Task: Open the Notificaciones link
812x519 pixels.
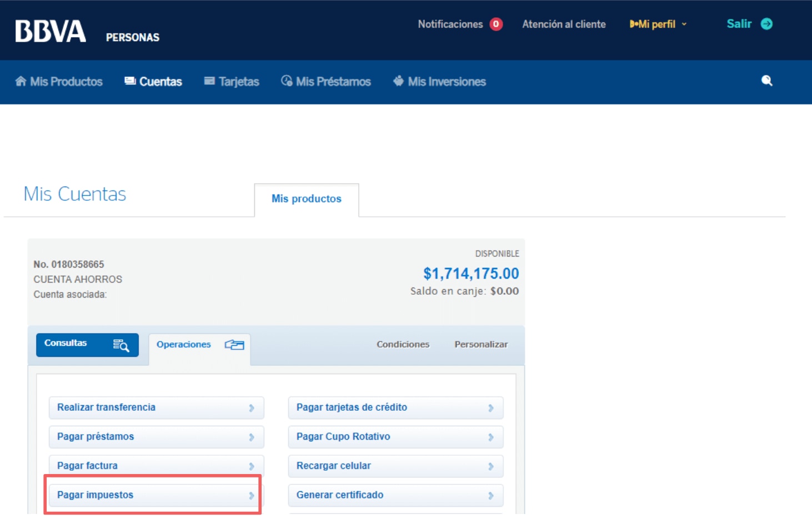Action: pyautogui.click(x=450, y=24)
